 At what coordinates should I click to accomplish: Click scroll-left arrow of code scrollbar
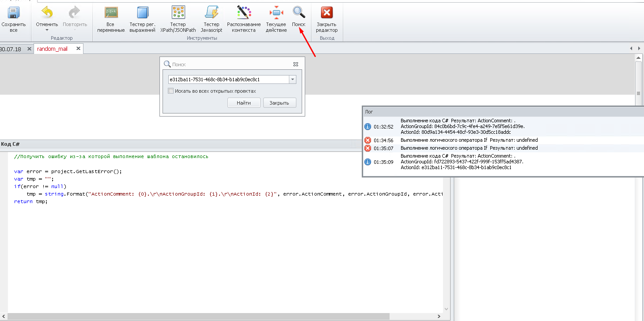pos(3,317)
